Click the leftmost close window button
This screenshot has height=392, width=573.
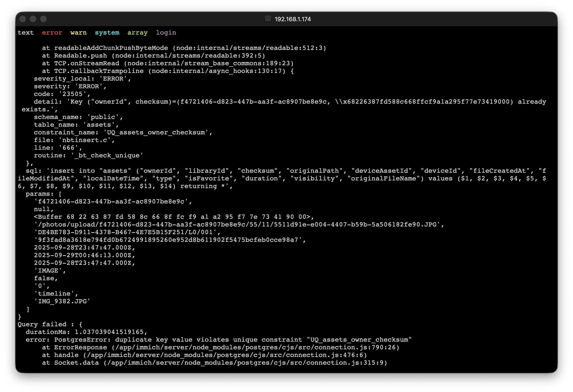(x=23, y=19)
